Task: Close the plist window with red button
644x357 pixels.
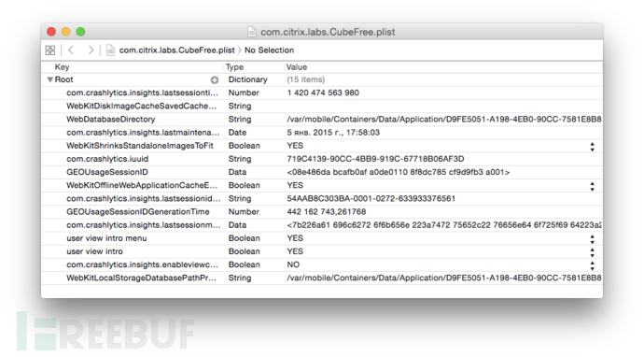Action: (x=51, y=32)
